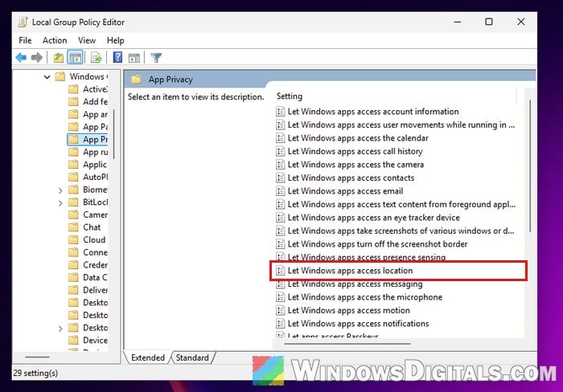Click the Export List toolbar icon
The height and width of the screenshot is (392, 563).
point(96,57)
